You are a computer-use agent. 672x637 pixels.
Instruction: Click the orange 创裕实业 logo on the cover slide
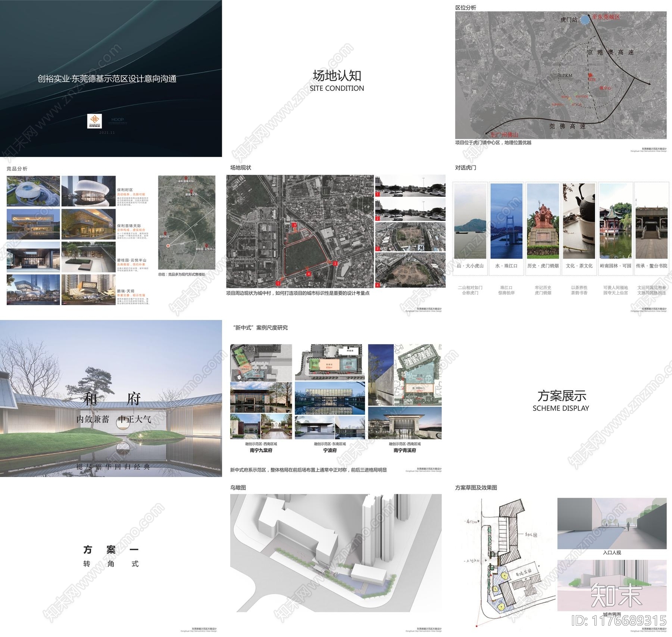[x=94, y=121]
